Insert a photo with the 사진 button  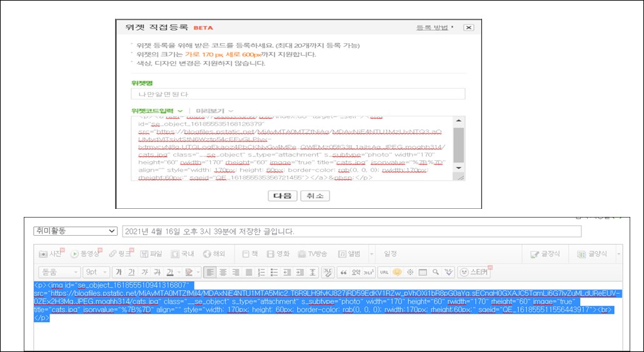pos(51,254)
